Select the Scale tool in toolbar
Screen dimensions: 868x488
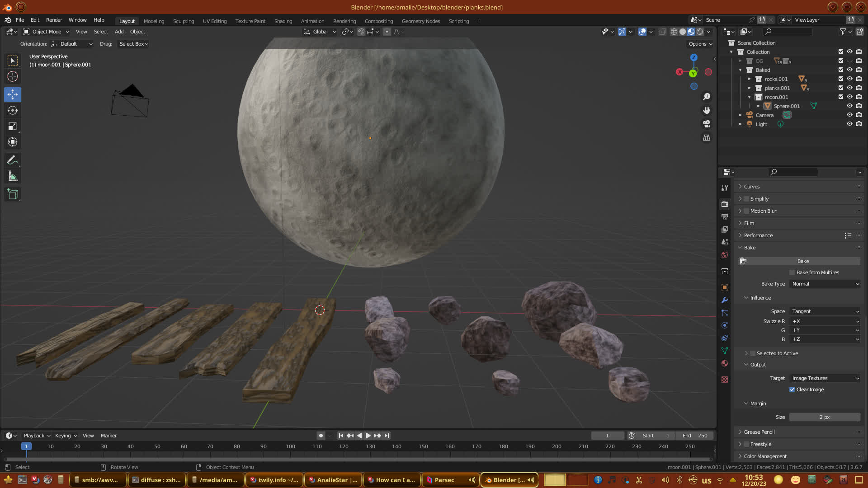tap(13, 127)
